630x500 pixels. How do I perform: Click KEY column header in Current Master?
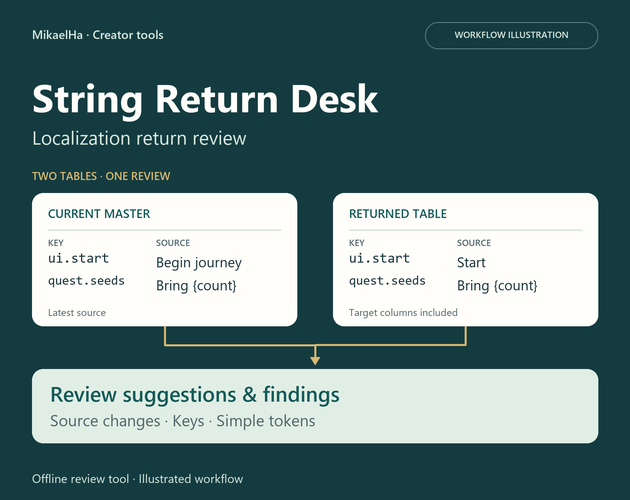pyautogui.click(x=55, y=243)
